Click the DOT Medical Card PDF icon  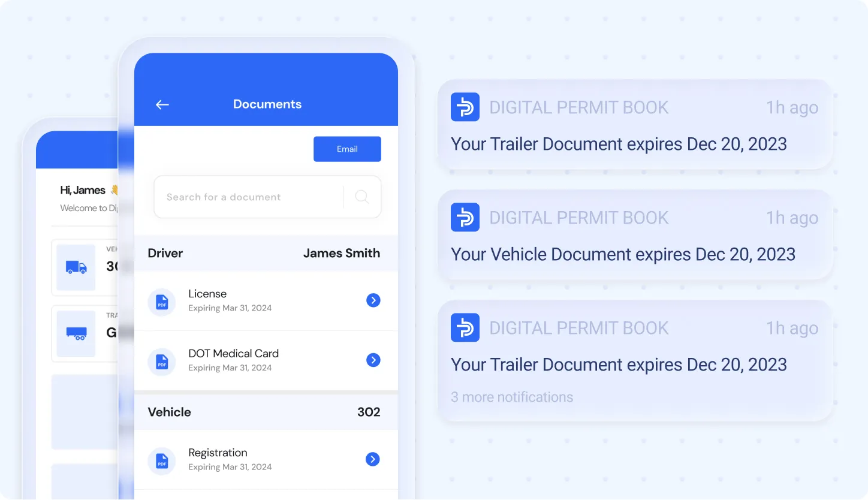161,360
